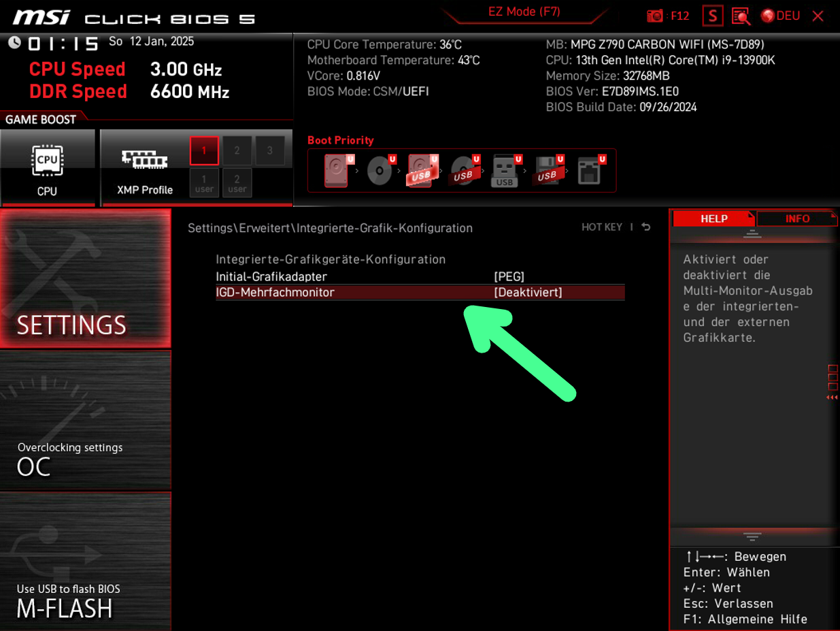Click the VCore 0.816V reading

[343, 76]
